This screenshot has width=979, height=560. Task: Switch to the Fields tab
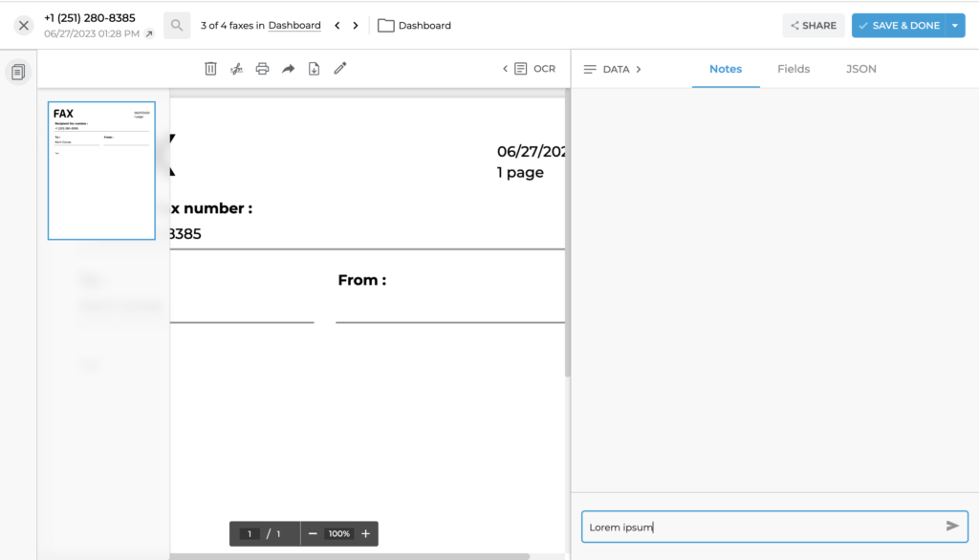point(794,69)
